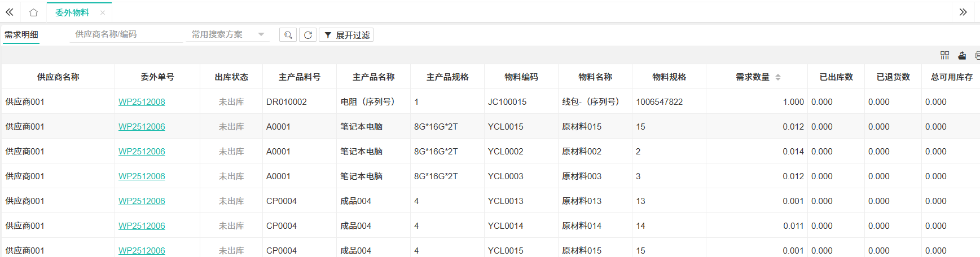Image resolution: width=980 pixels, height=257 pixels.
Task: Collapse sidebar with double left arrows
Action: (x=10, y=12)
